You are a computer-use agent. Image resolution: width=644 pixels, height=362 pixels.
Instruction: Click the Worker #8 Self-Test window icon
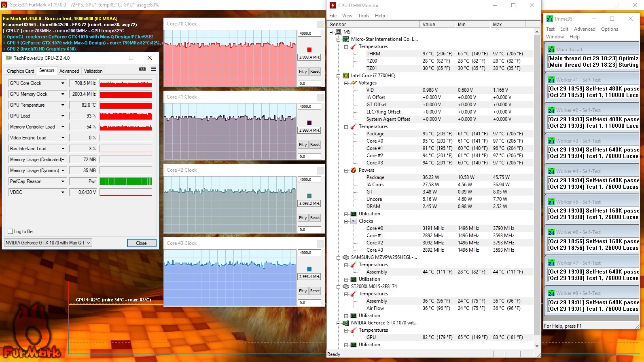click(x=551, y=293)
